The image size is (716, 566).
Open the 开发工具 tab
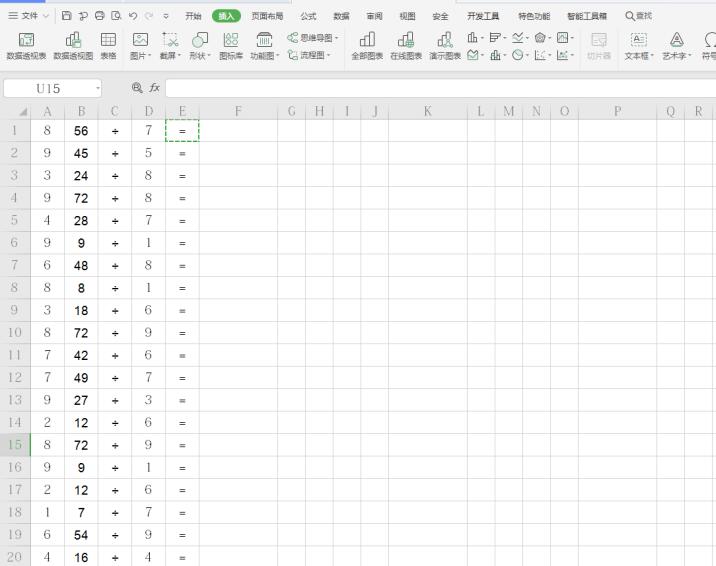click(x=483, y=16)
